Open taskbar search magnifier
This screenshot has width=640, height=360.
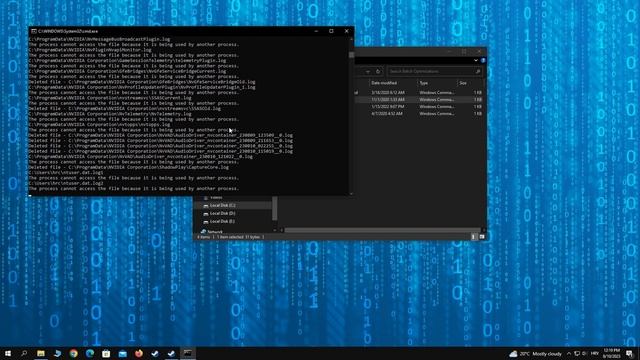point(24,353)
